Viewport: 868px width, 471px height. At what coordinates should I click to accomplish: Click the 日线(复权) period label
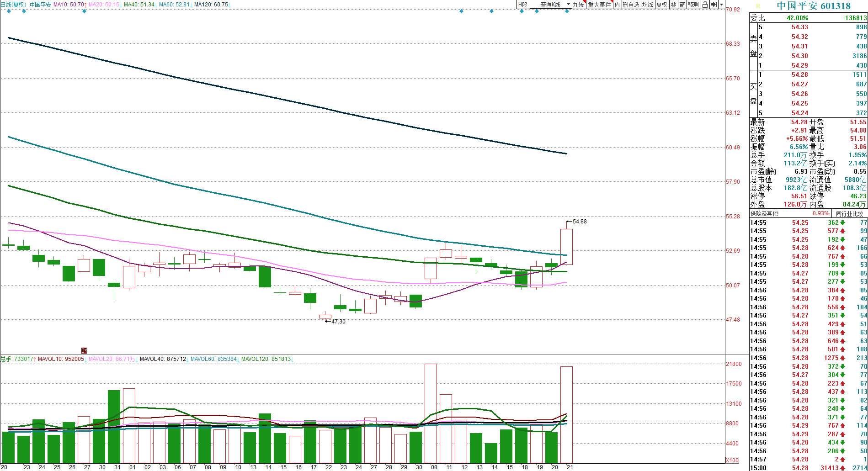click(14, 5)
